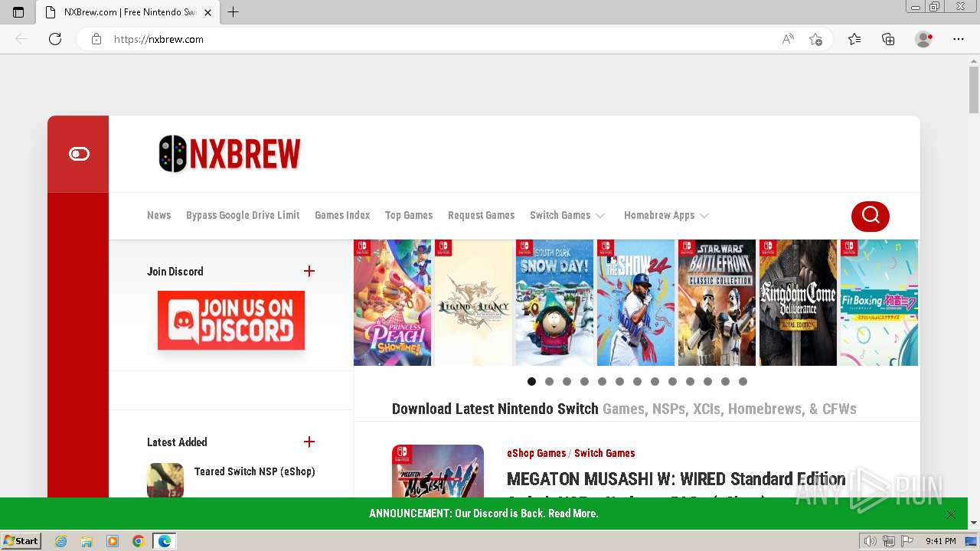
Task: Open the NXBrew logo homepage link
Action: click(230, 154)
